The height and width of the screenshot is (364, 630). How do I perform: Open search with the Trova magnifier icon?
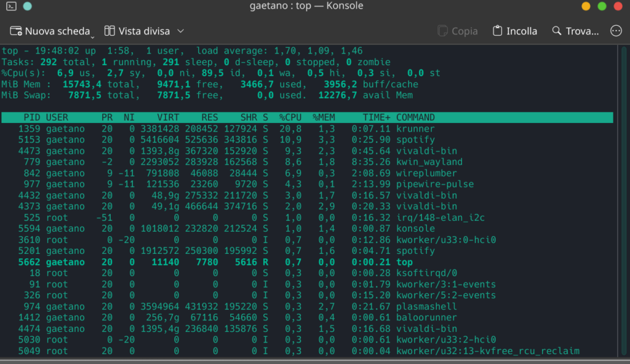coord(557,31)
